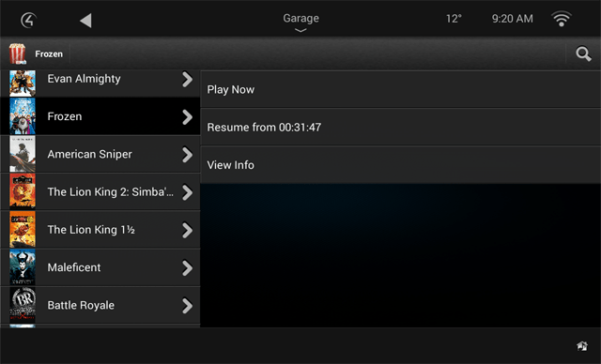Screen dimensions: 601x364
Task: Select Battle Royale in the list
Action: (x=100, y=305)
